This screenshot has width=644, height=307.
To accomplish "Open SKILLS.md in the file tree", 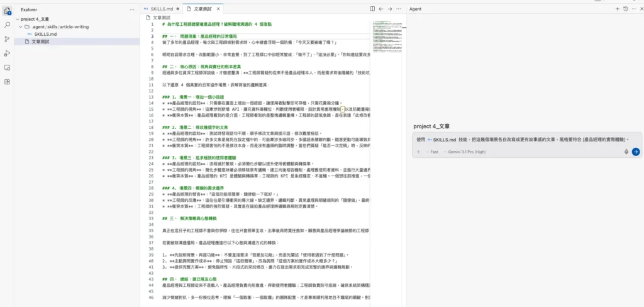I will tap(45, 34).
